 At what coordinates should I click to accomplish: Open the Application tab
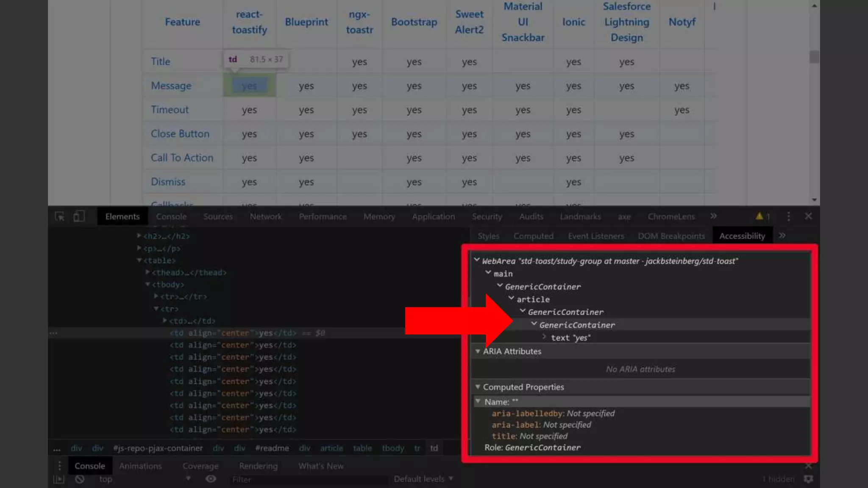[433, 216]
